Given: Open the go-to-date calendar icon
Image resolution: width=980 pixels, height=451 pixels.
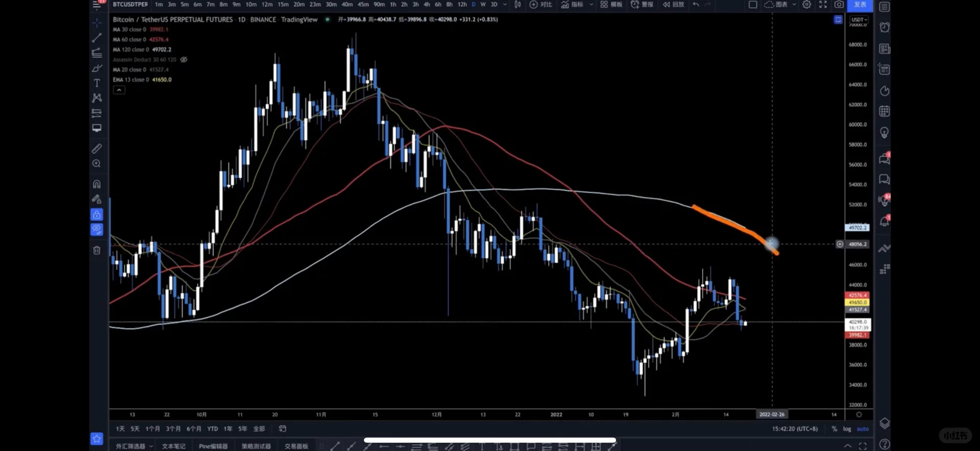Looking at the screenshot, I should (282, 429).
